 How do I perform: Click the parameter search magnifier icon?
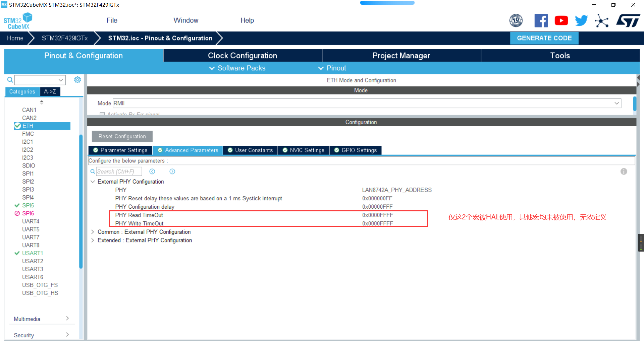coord(93,171)
